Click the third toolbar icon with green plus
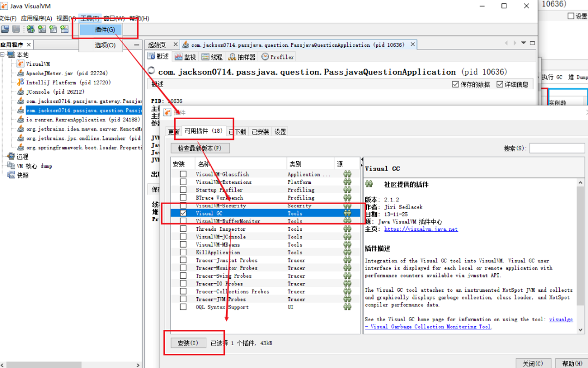This screenshot has width=588, height=368. pos(30,29)
